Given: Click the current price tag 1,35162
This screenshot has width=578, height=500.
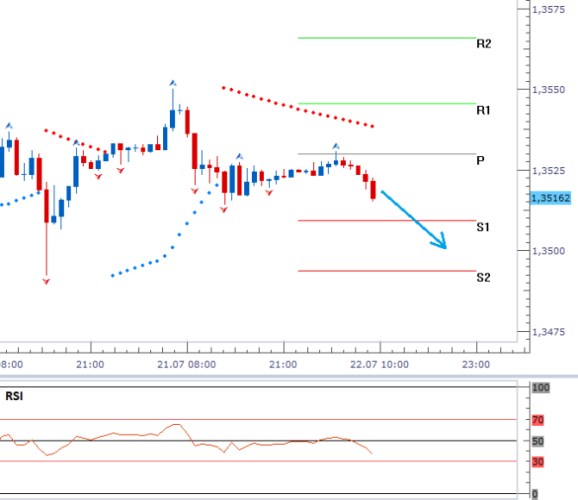Looking at the screenshot, I should pyautogui.click(x=551, y=198).
